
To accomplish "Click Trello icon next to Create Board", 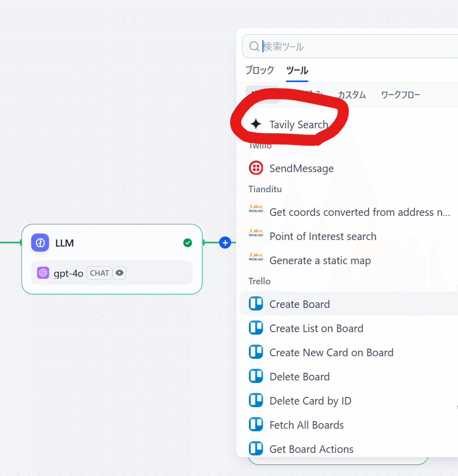I will pos(256,304).
